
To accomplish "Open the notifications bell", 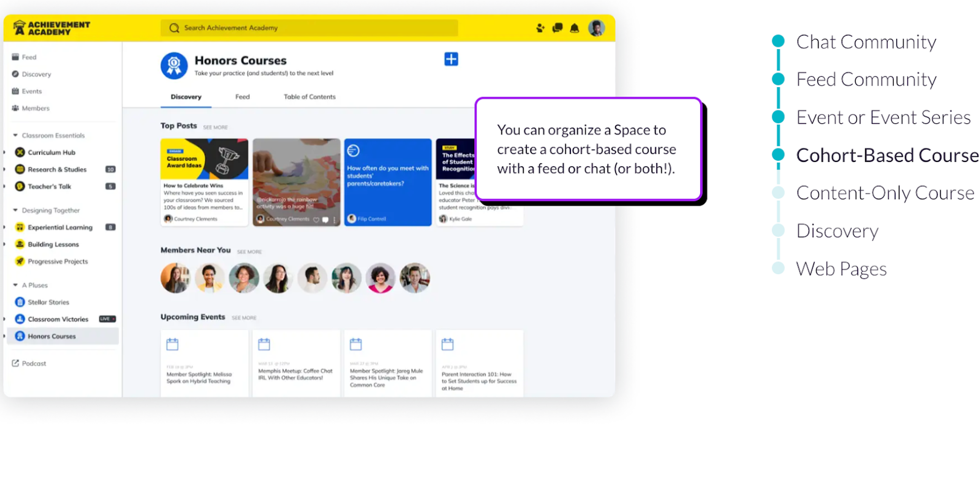I will [x=574, y=28].
